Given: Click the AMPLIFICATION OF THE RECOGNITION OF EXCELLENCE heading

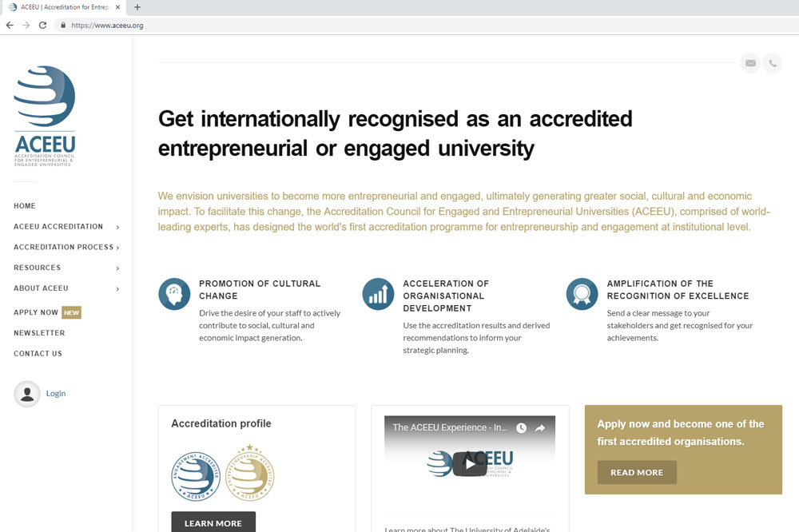Looking at the screenshot, I should coord(678,289).
